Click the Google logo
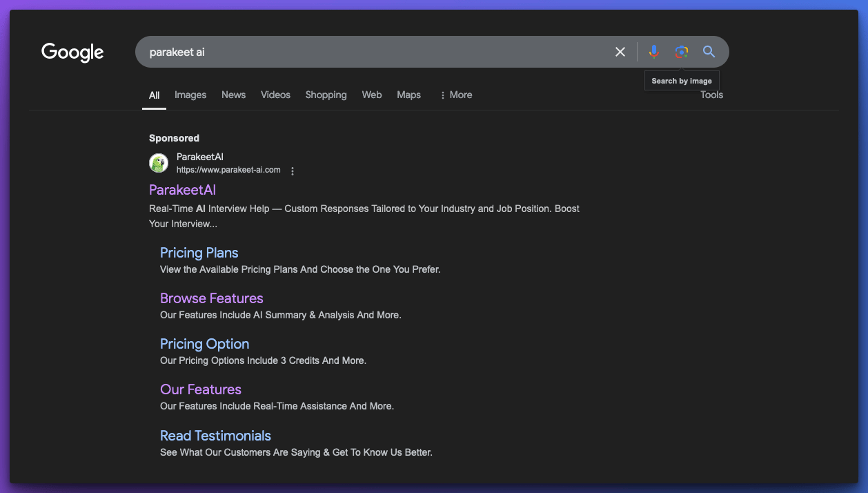868x493 pixels. click(x=72, y=52)
